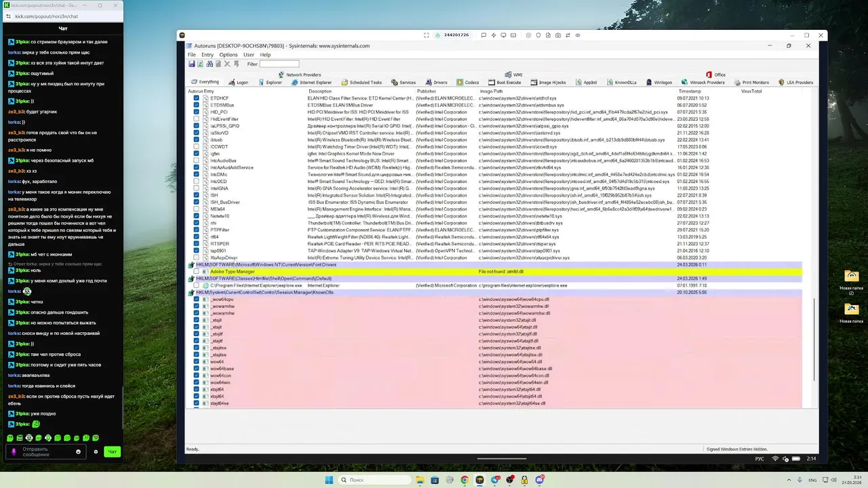Open remote session chat icon
Viewport: 868px width, 488px height.
(484, 35)
